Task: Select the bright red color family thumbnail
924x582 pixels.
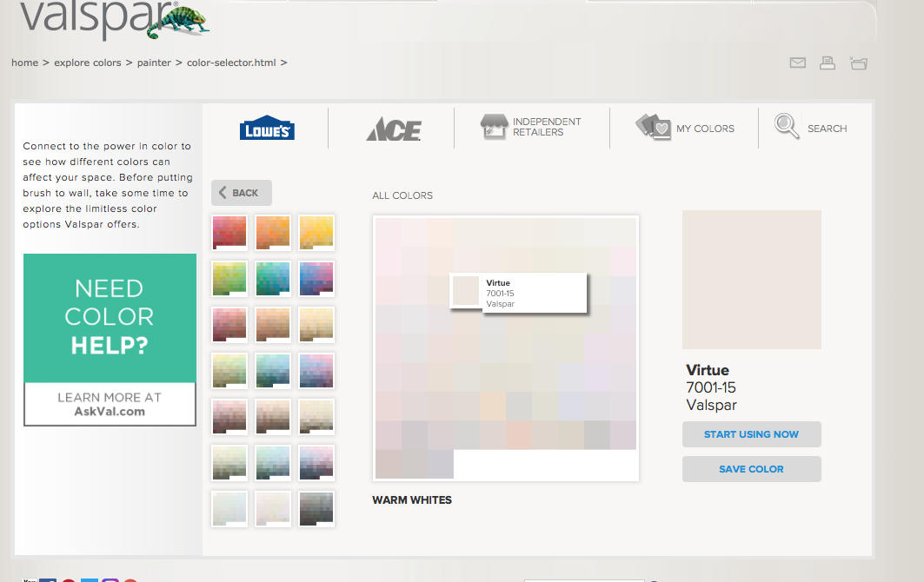Action: coord(229,232)
